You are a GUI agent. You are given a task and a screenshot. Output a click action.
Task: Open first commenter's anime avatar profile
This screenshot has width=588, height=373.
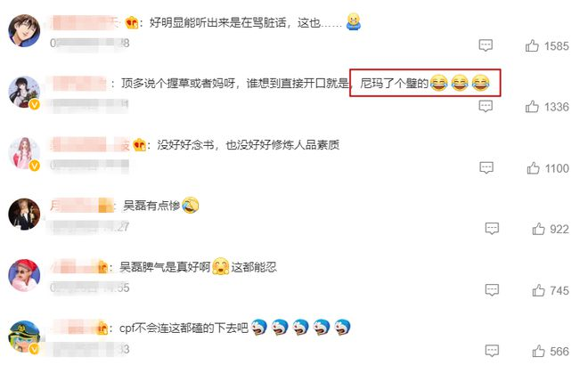24,31
